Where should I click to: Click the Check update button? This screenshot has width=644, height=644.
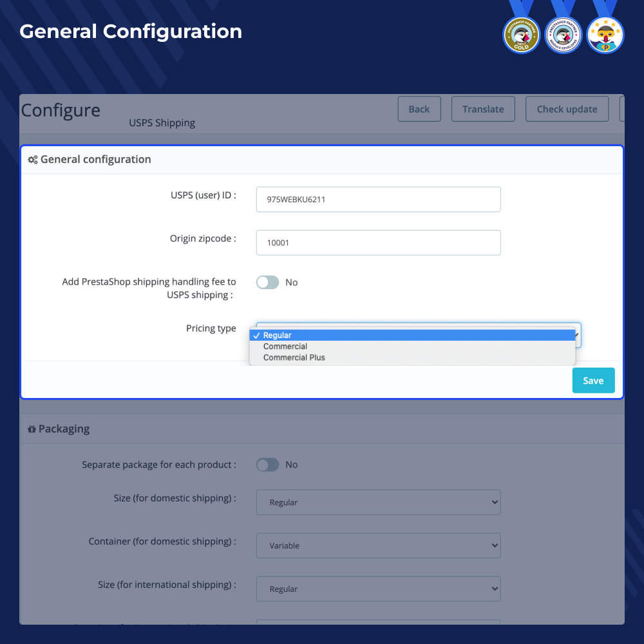(567, 109)
